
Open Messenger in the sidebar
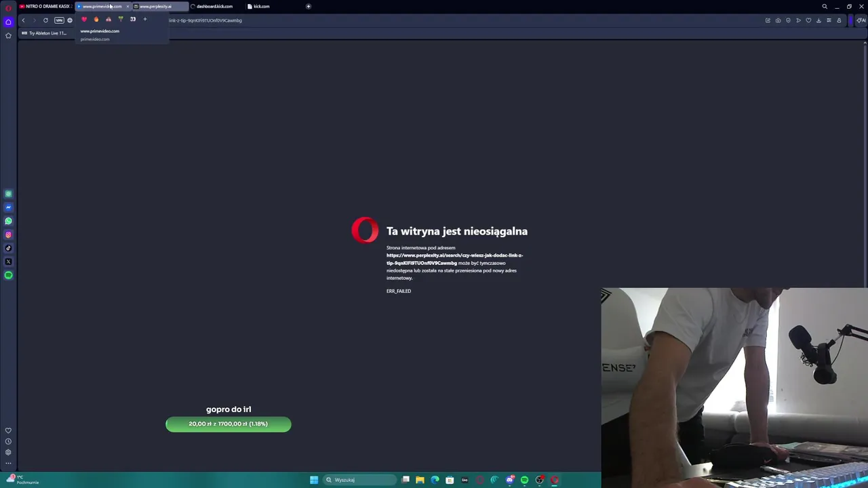[x=8, y=207]
